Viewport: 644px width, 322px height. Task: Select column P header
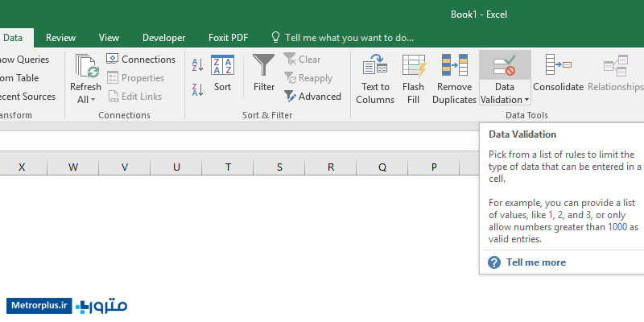coord(434,167)
